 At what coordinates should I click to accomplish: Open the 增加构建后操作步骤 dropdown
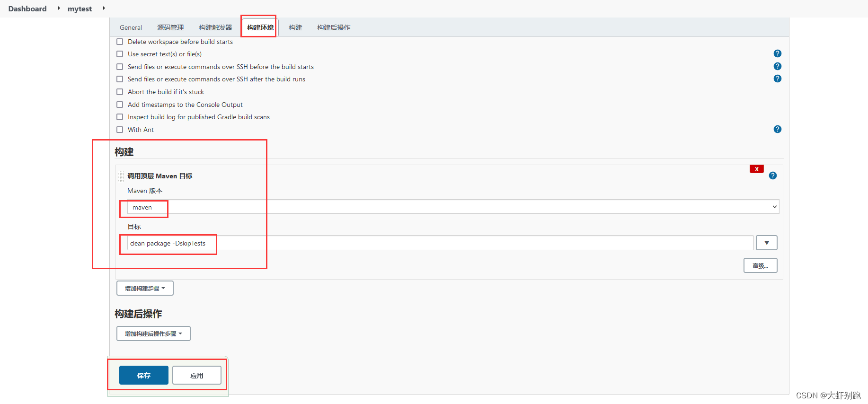click(x=153, y=334)
